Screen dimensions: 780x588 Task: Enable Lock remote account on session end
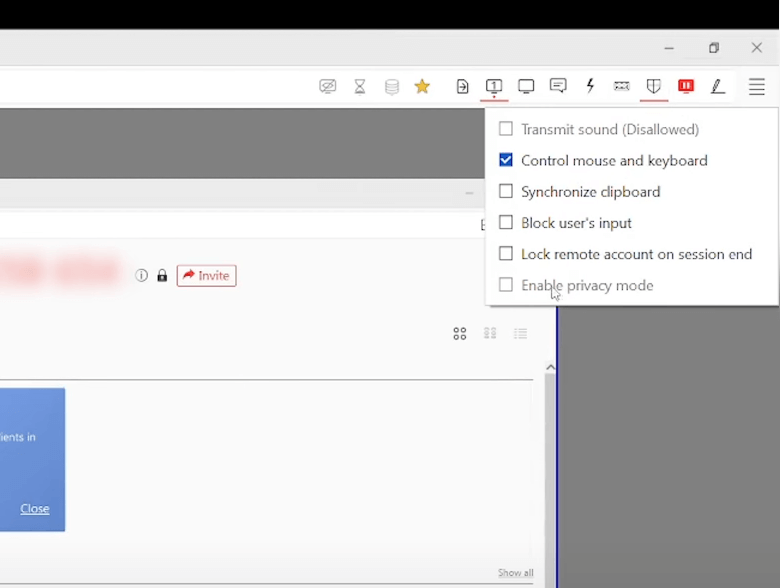coord(506,254)
